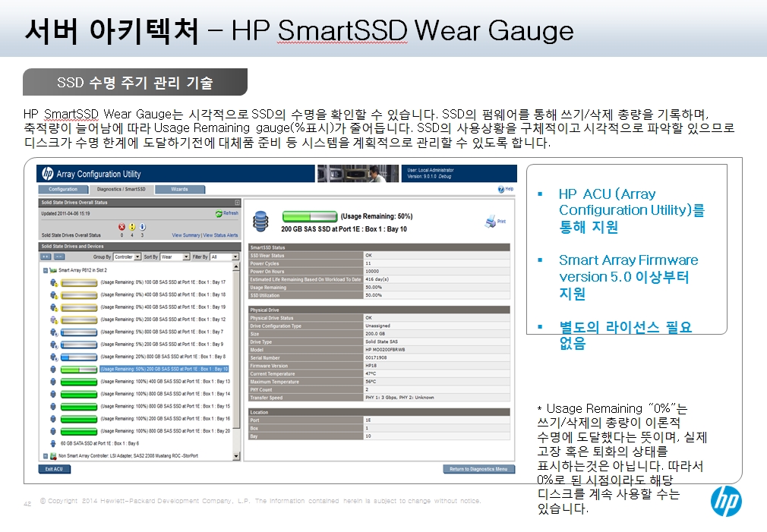This screenshot has width=767, height=532.
Task: Click the drive icon for Bay 16
Action: [53, 419]
